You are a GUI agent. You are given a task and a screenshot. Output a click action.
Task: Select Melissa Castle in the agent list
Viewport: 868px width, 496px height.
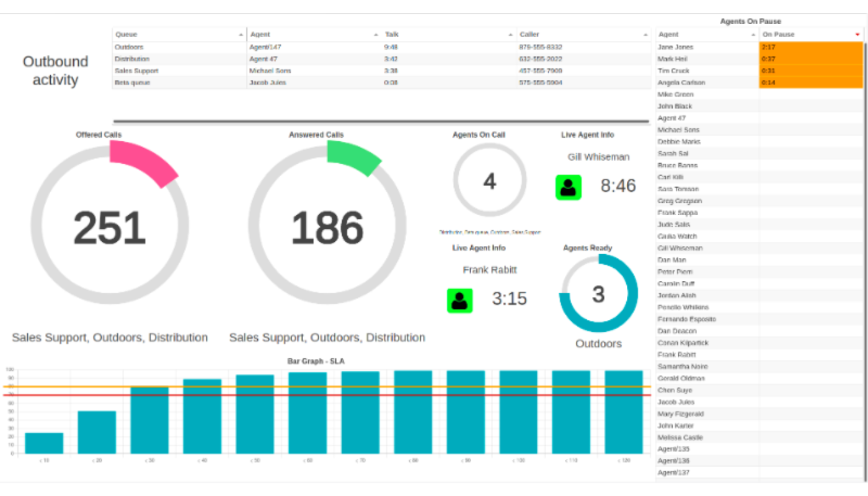680,438
